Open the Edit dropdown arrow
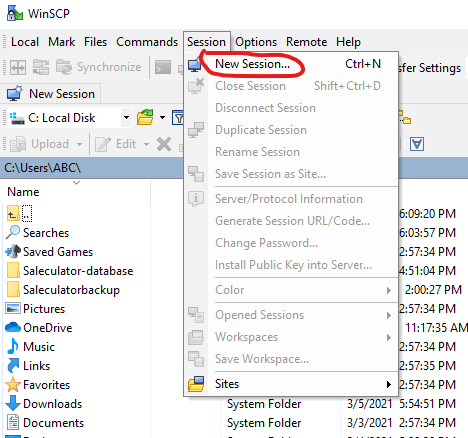This screenshot has width=468, height=438. point(146,144)
